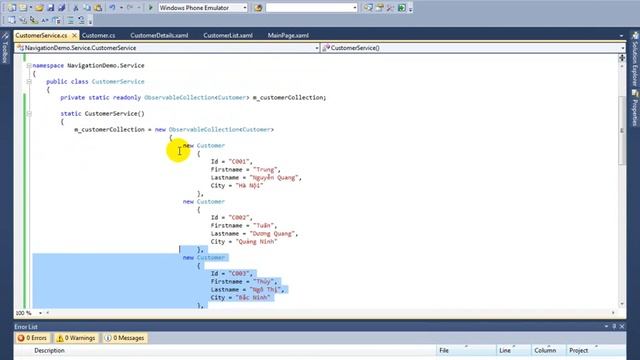The height and width of the screenshot is (360, 640).
Task: Open the 100 % zoom level dropdown
Action: point(40,313)
